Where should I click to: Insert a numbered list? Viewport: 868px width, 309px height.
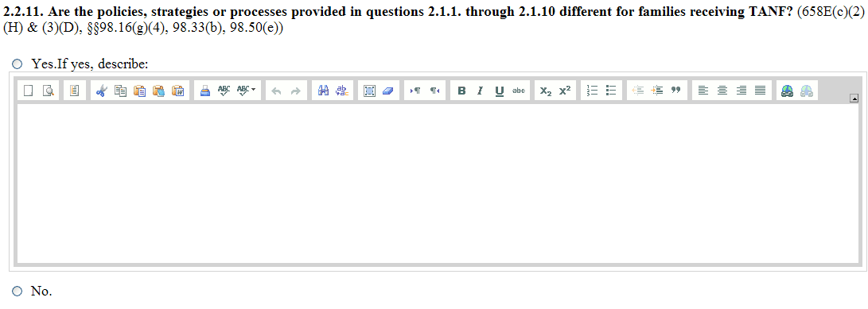coord(592,91)
